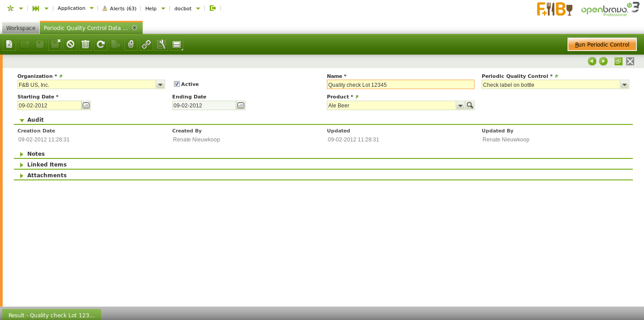Click the New Record toolbar icon
Viewport: 644px width, 320px height.
click(x=9, y=44)
